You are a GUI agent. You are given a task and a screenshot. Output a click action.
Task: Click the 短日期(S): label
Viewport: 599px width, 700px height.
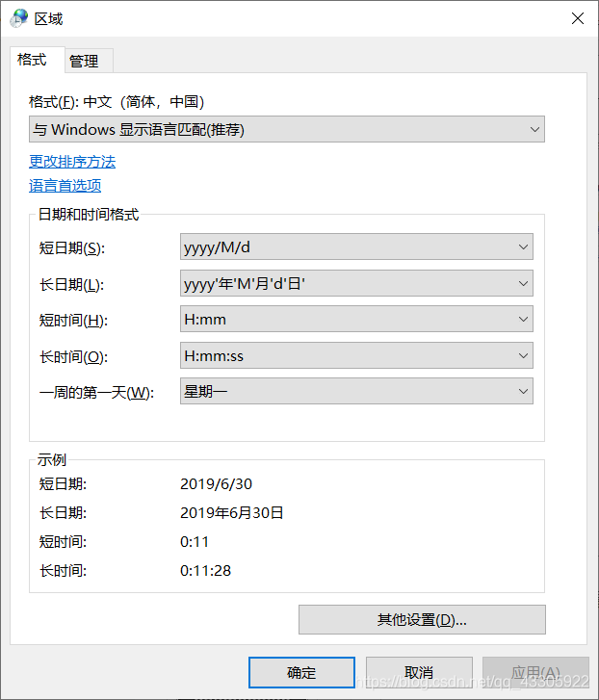(x=72, y=247)
